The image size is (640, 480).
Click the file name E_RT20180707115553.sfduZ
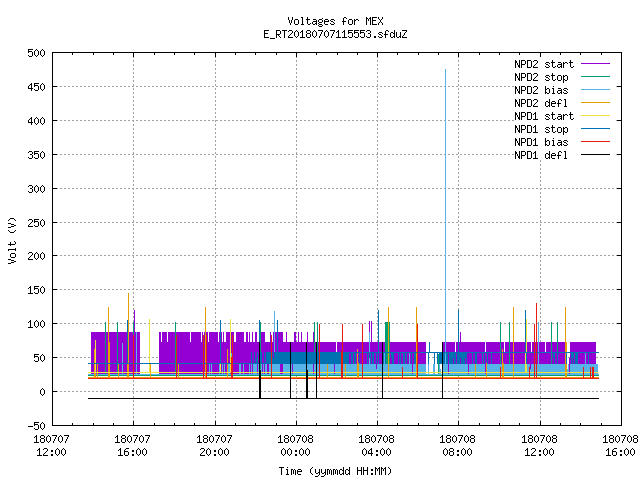tap(335, 34)
